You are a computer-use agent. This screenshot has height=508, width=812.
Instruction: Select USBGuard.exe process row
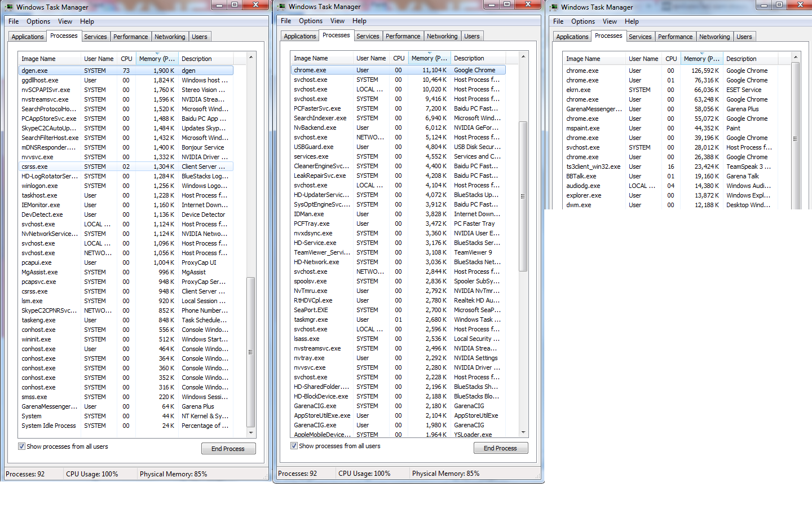point(398,147)
